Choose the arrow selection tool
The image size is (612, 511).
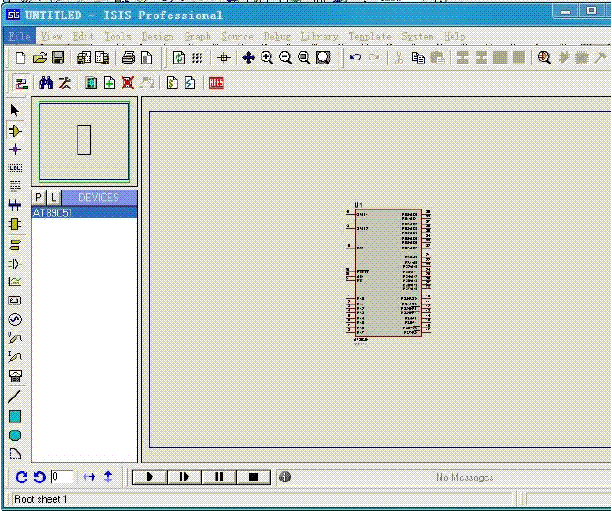(x=15, y=110)
